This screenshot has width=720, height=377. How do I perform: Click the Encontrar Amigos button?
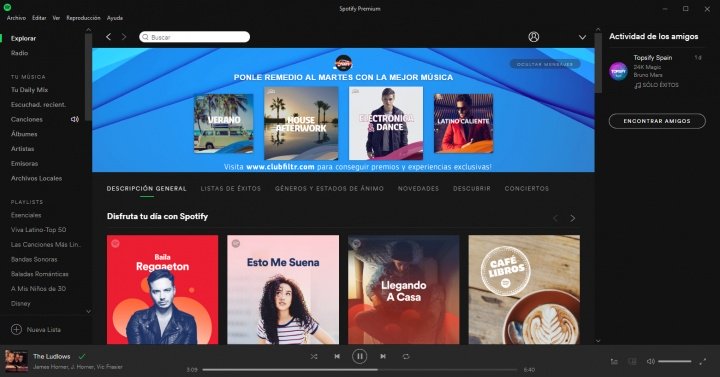657,121
